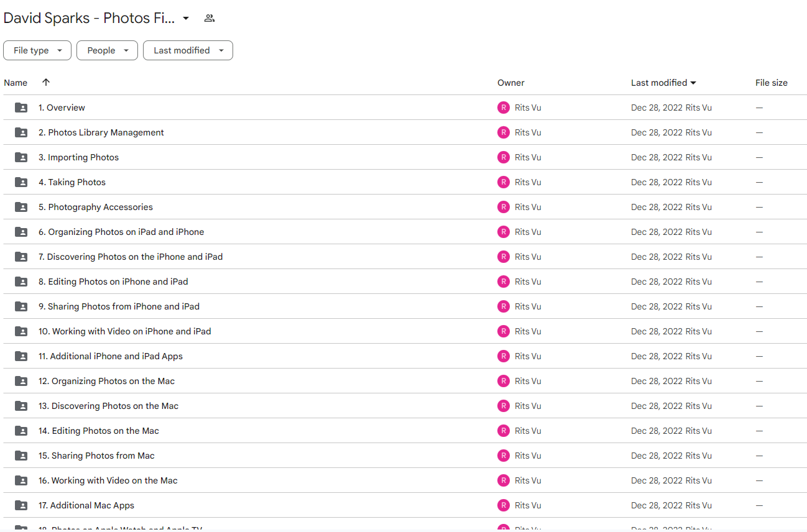
Task: Click the folder icon next to Importing Photos
Action: [21, 157]
